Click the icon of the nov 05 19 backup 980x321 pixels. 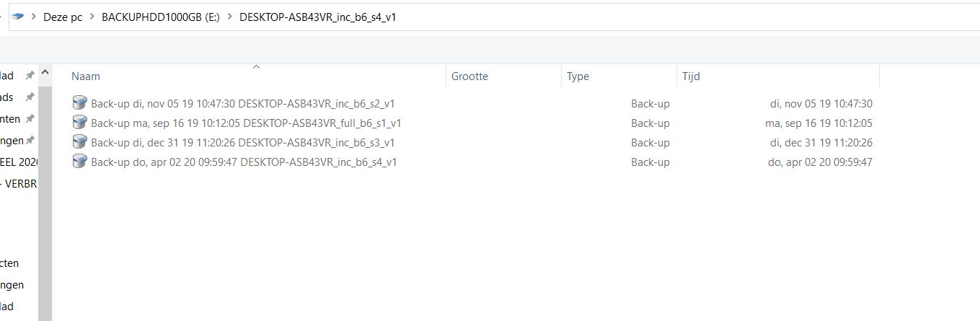pos(79,103)
